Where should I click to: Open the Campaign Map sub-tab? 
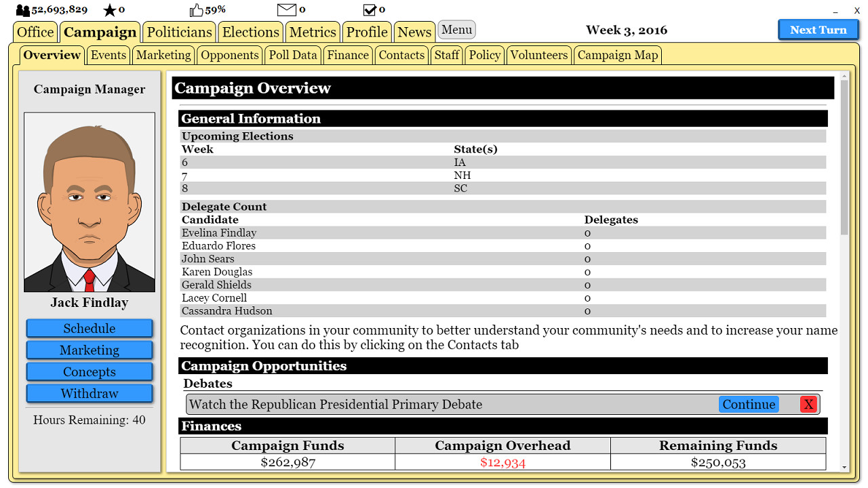(x=617, y=55)
